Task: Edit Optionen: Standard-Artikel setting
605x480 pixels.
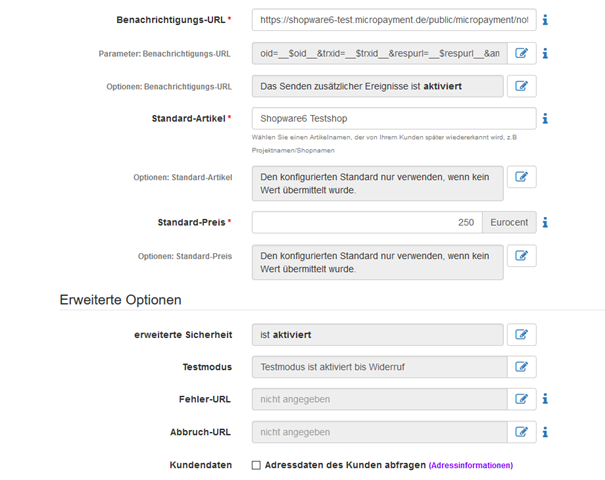Action: click(522, 177)
